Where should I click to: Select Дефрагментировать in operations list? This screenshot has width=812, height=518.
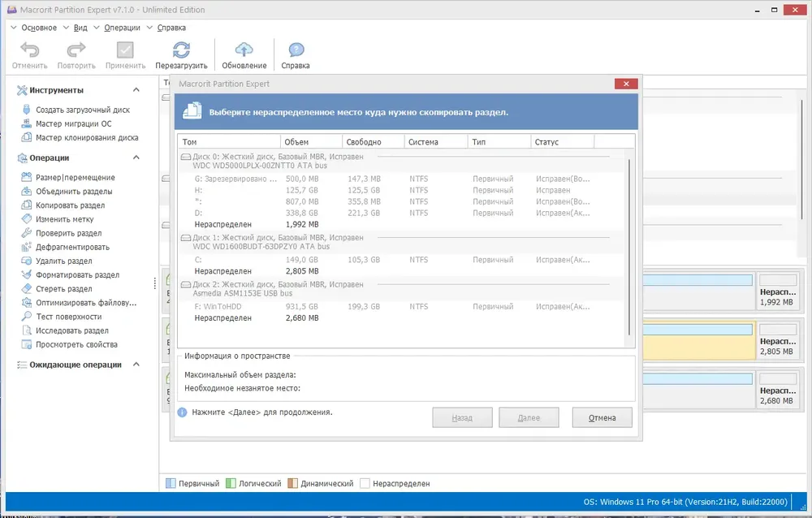click(72, 247)
